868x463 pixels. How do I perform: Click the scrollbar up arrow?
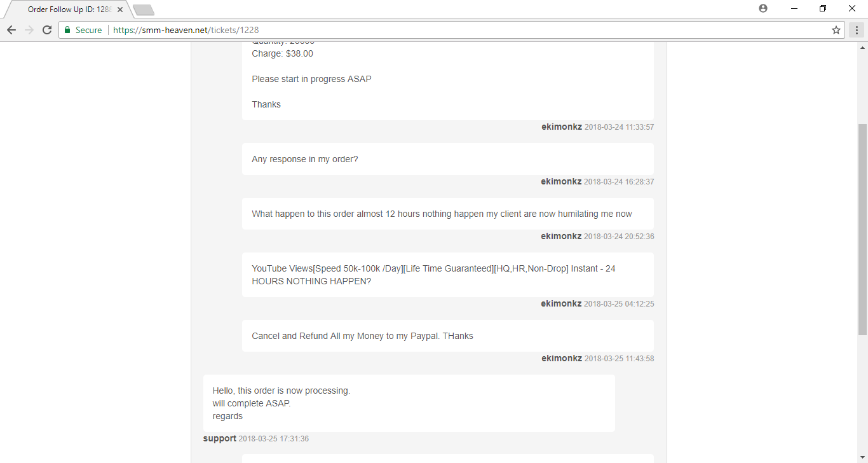[x=862, y=48]
